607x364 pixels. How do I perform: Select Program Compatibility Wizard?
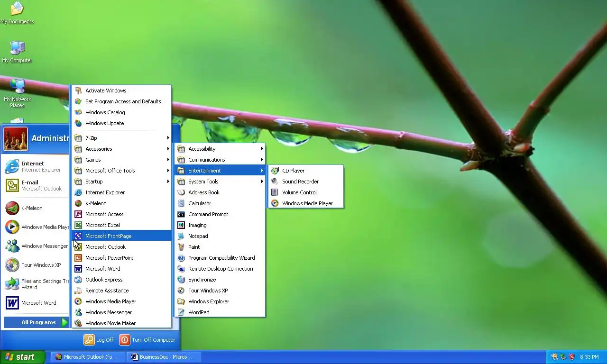[220, 258]
